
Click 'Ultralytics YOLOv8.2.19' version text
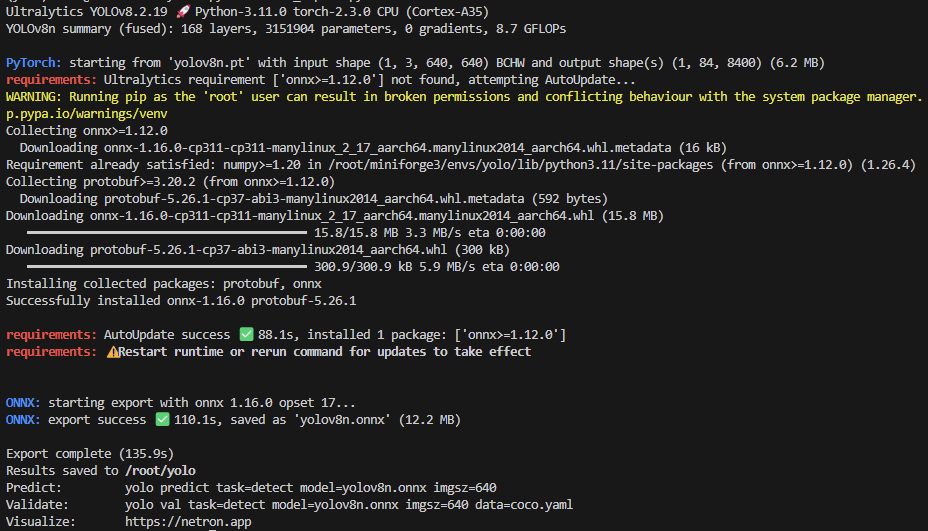click(x=86, y=11)
